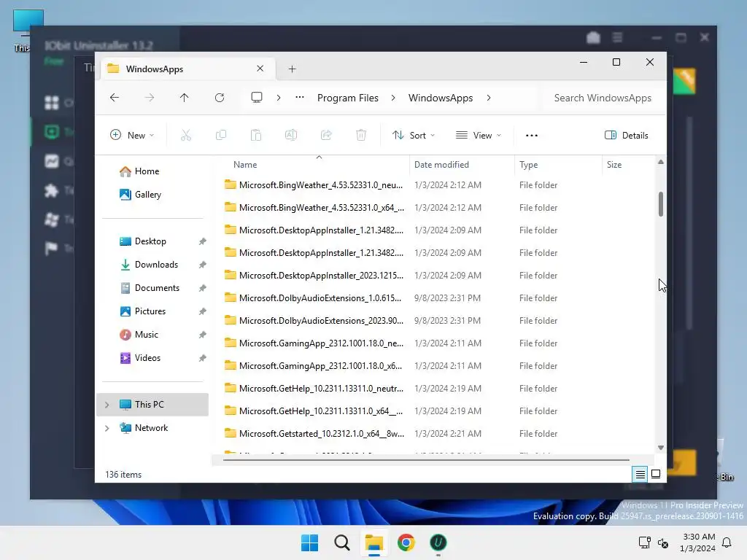Open the See more toolbar menu
The image size is (747, 560).
pyautogui.click(x=532, y=135)
